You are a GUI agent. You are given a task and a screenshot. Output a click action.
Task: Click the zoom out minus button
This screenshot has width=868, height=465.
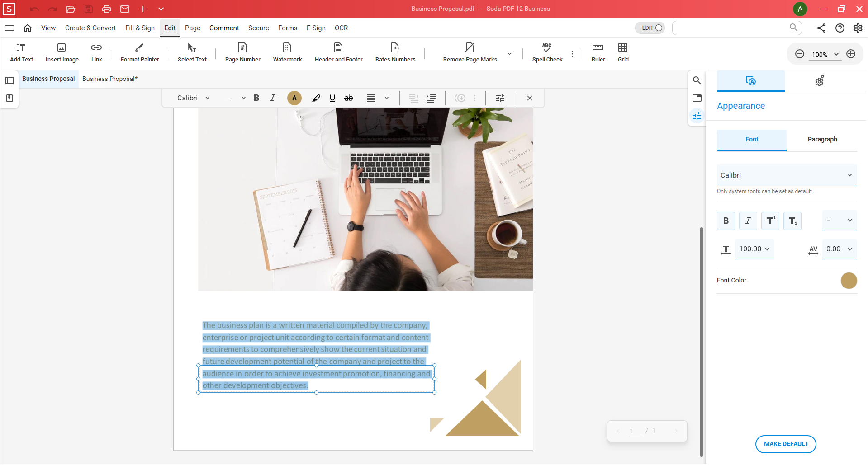click(x=800, y=54)
